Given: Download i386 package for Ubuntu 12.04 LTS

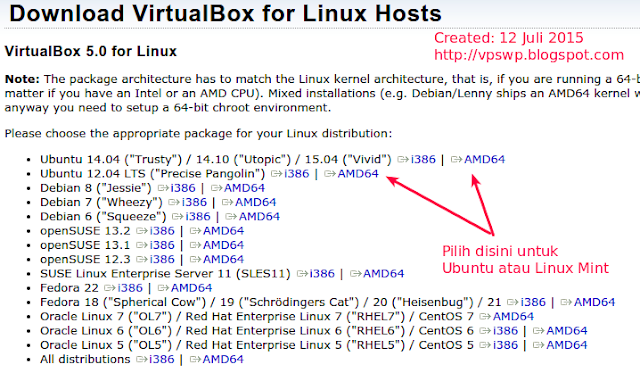Looking at the screenshot, I should pyautogui.click(x=297, y=173).
